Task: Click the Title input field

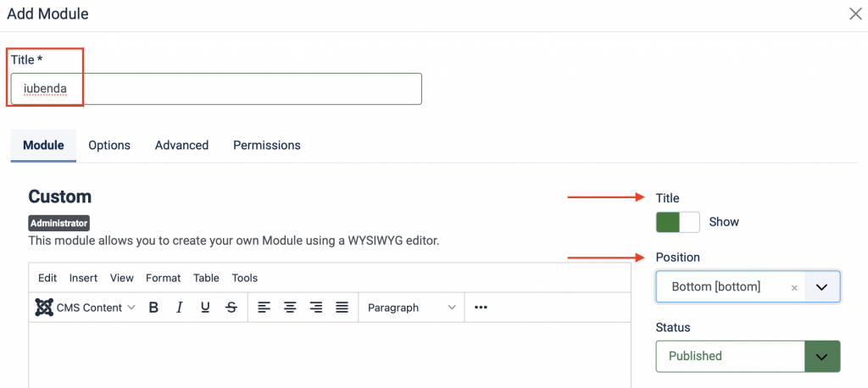Action: pos(215,88)
